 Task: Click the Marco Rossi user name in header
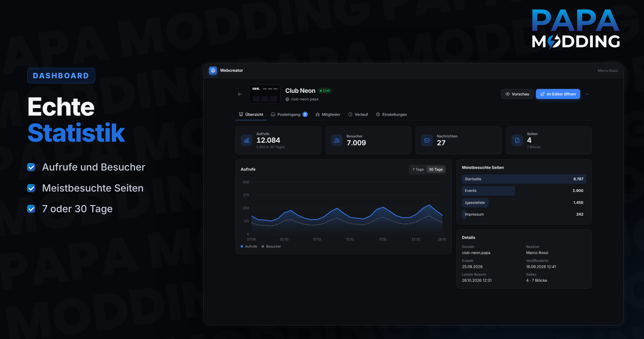[x=608, y=71]
